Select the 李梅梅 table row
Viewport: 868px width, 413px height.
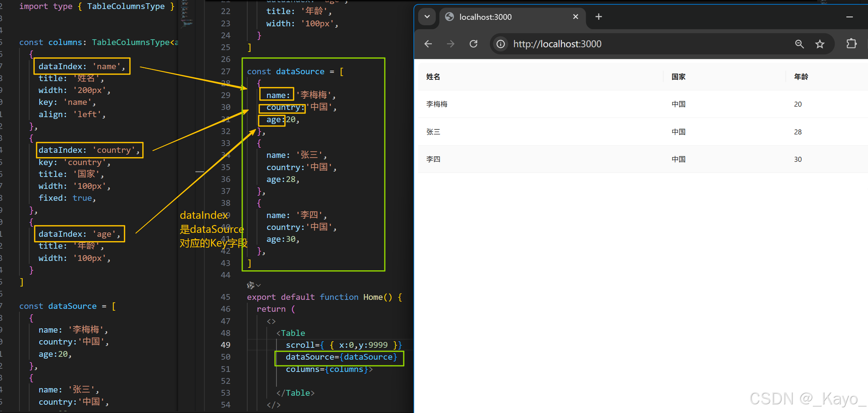click(437, 104)
